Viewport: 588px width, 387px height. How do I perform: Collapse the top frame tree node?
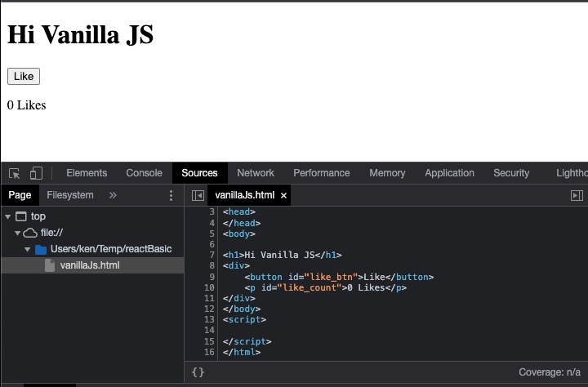point(8,216)
